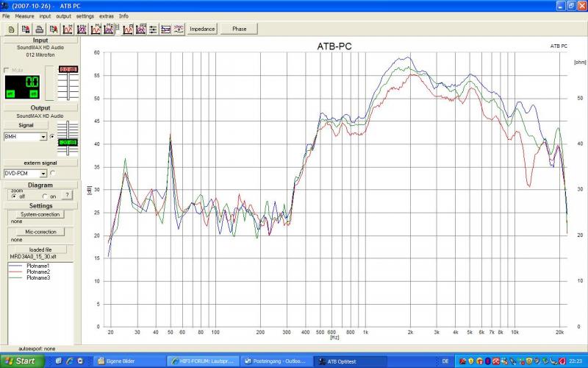Click the media player quick launch icon
The width and height of the screenshot is (588, 368).
pyautogui.click(x=80, y=361)
